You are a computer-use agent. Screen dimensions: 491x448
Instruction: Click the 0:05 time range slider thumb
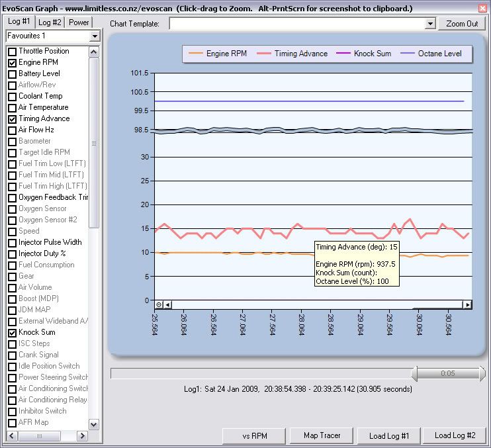point(448,373)
